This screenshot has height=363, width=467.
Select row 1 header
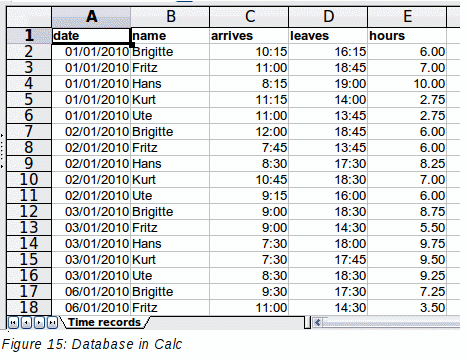(x=29, y=36)
